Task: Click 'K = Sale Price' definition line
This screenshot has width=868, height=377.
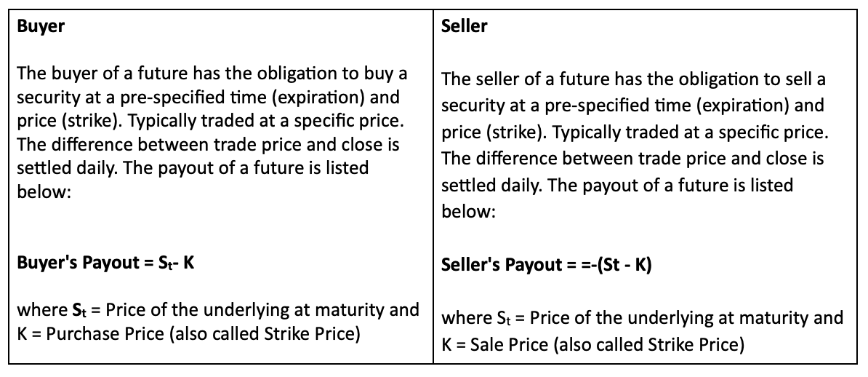Action: coord(593,344)
